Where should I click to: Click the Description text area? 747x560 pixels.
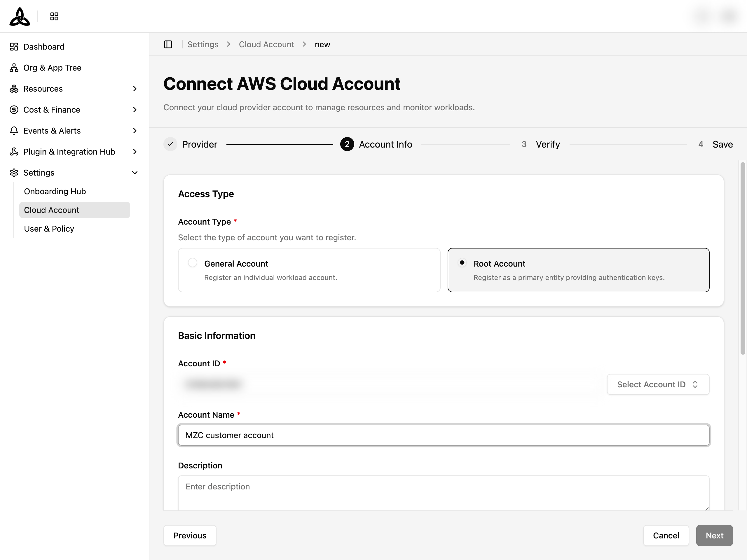[444, 493]
